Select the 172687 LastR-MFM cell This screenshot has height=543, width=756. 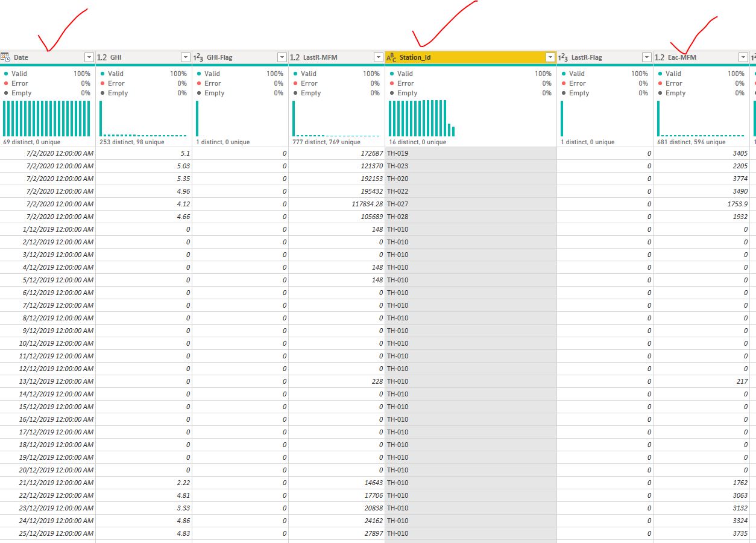337,153
